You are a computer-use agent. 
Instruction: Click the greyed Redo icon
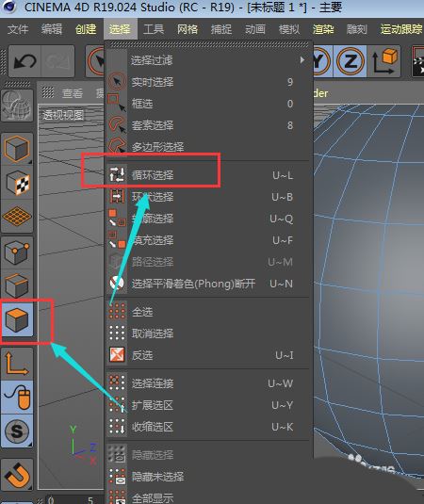pyautogui.click(x=57, y=61)
